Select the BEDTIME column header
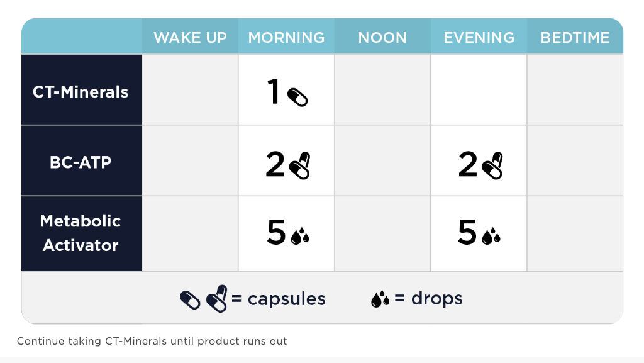Image resolution: width=644 pixels, height=363 pixels. (575, 38)
